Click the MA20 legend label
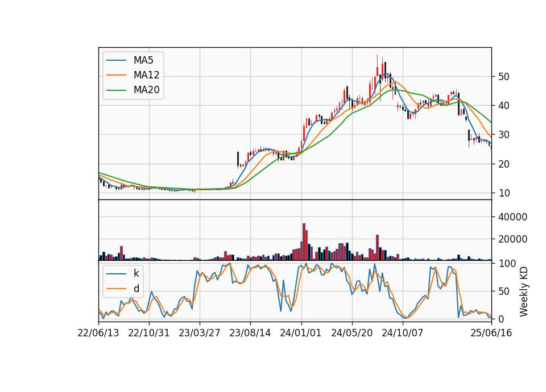The image size is (546, 392). (146, 90)
